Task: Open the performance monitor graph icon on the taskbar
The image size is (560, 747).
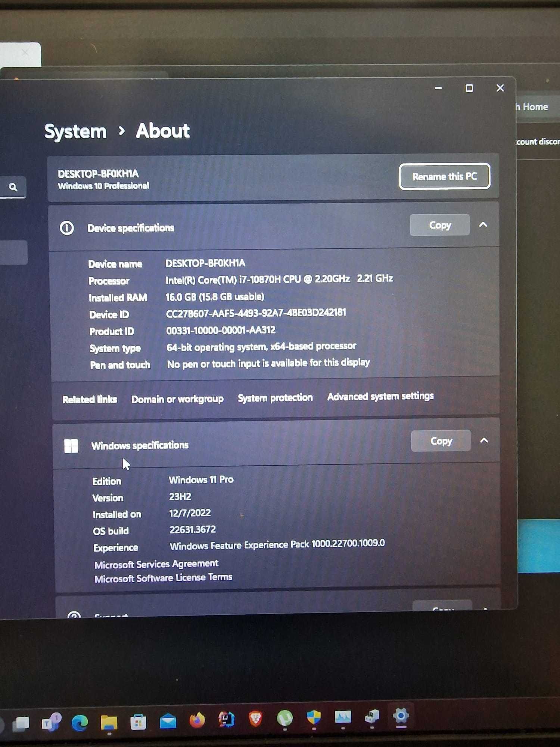Action: point(343,716)
